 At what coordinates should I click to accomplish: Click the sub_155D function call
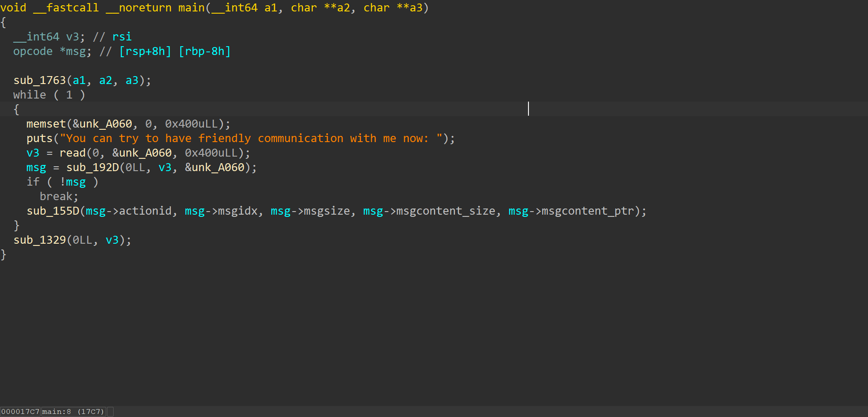[x=53, y=211]
